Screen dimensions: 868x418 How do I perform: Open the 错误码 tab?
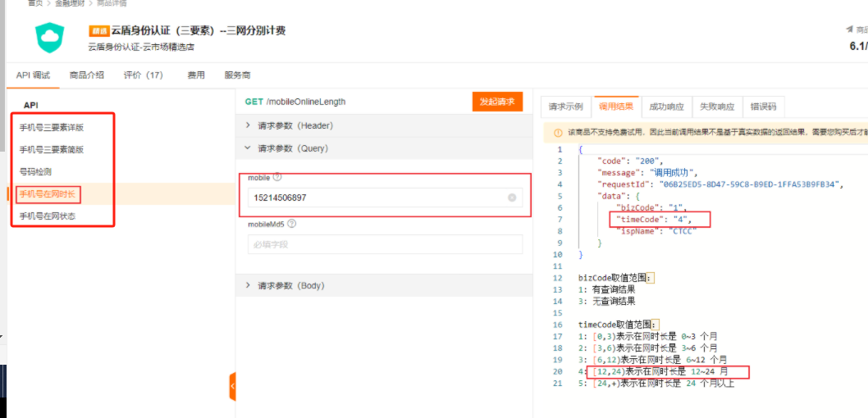(763, 107)
